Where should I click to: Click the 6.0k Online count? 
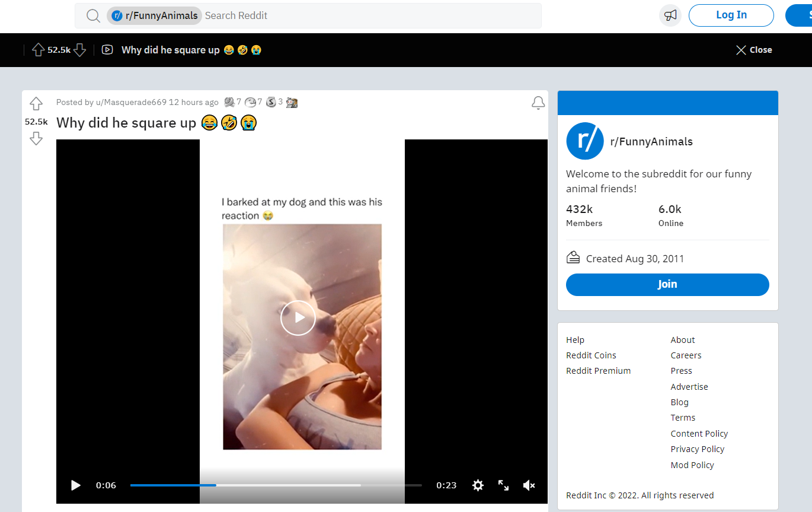click(671, 215)
